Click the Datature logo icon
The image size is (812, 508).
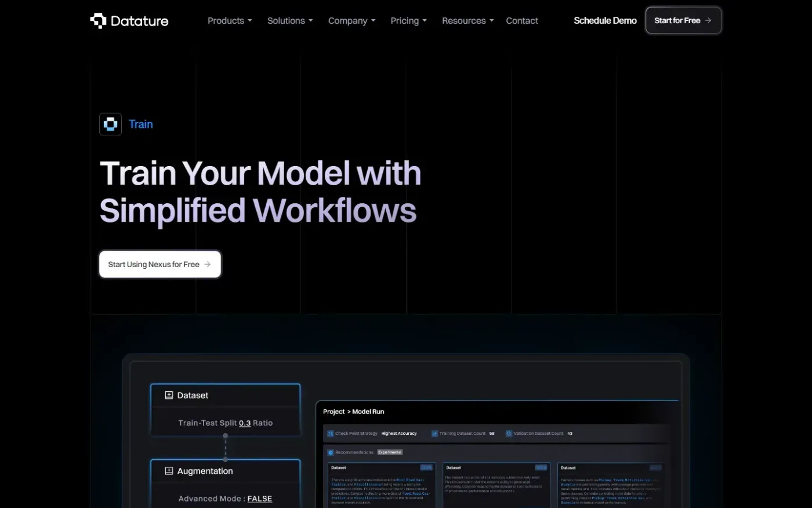[x=98, y=20]
